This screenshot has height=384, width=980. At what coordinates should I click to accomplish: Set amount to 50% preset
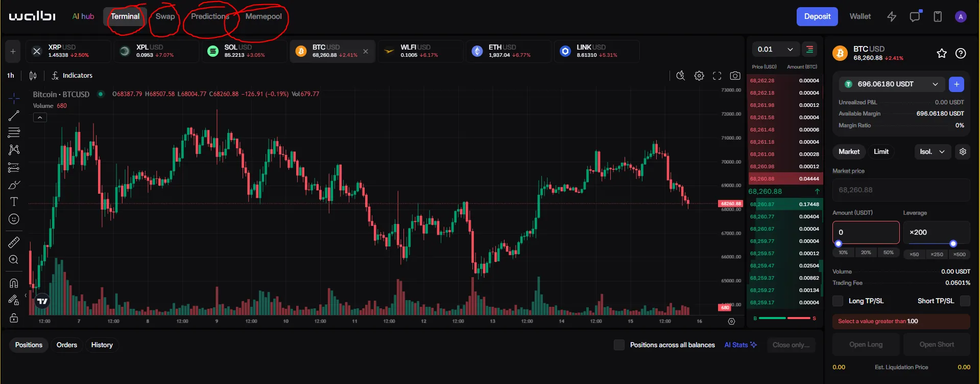tap(889, 253)
